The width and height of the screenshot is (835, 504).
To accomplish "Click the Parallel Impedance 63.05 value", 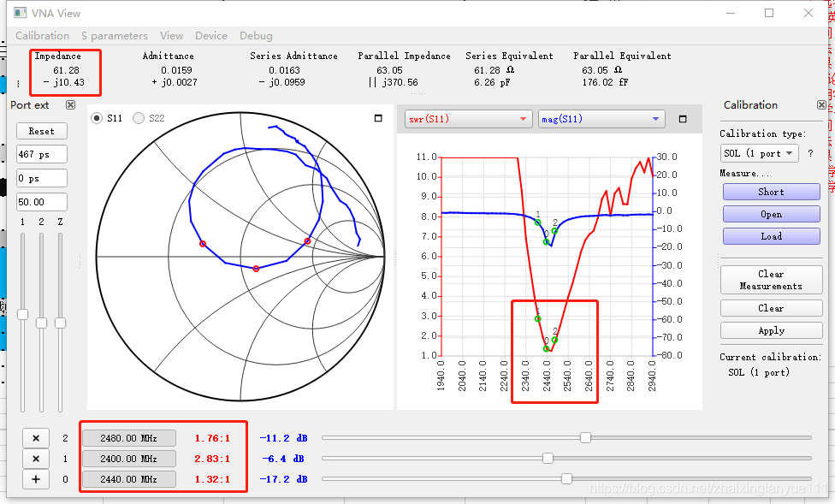I will coord(389,70).
